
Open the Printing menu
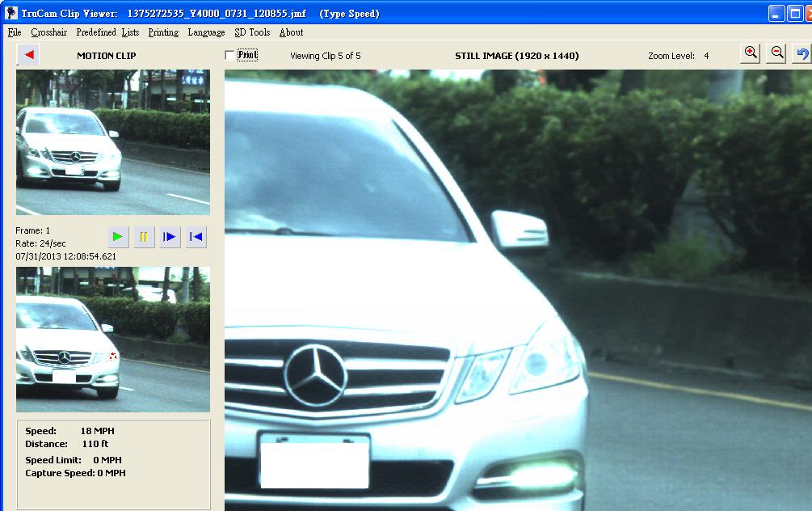pyautogui.click(x=163, y=32)
